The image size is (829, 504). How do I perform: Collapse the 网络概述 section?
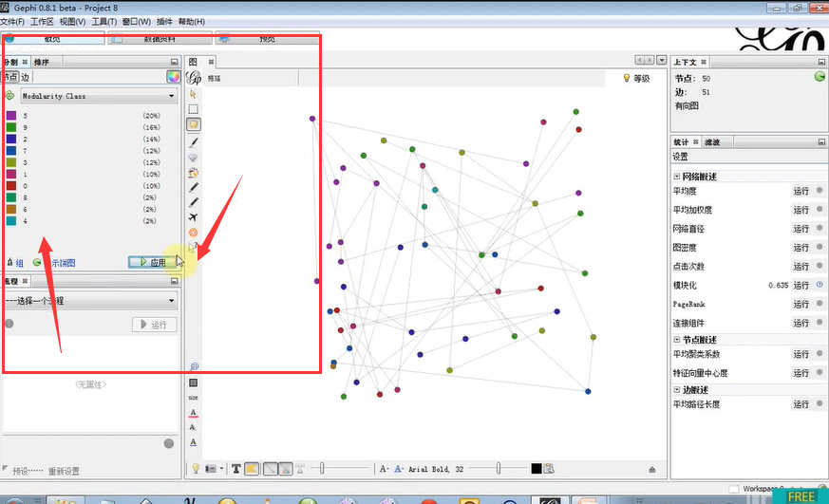(677, 177)
